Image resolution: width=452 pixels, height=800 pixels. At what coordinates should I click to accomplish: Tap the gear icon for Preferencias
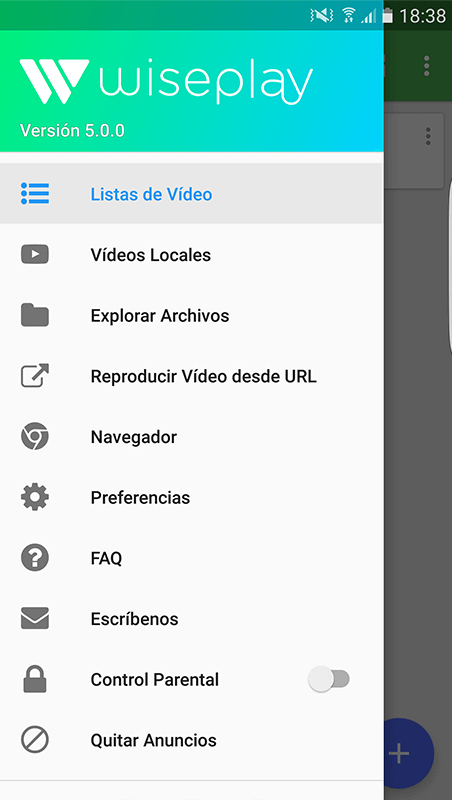(35, 497)
